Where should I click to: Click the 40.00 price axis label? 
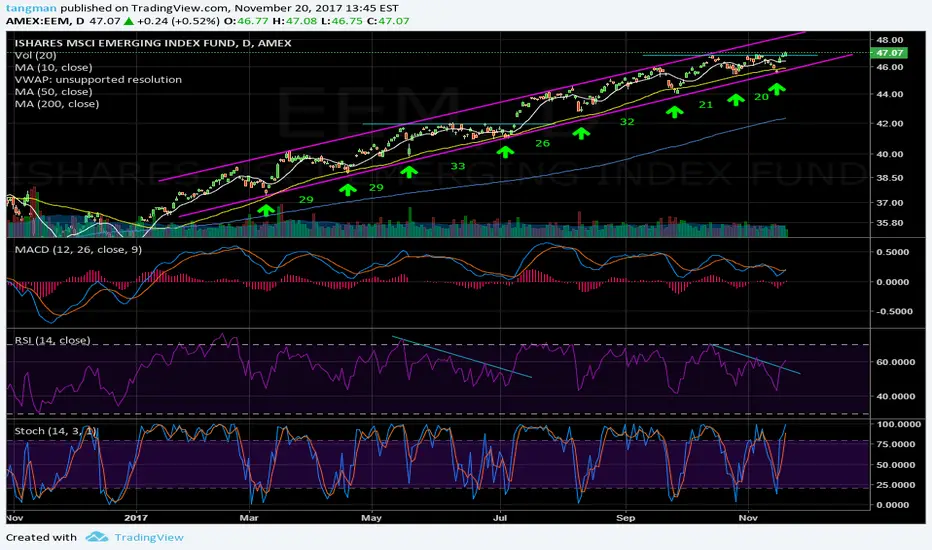(889, 154)
